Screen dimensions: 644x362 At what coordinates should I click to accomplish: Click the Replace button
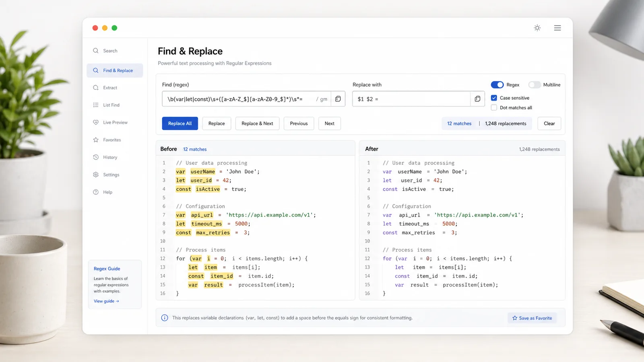[217, 123]
